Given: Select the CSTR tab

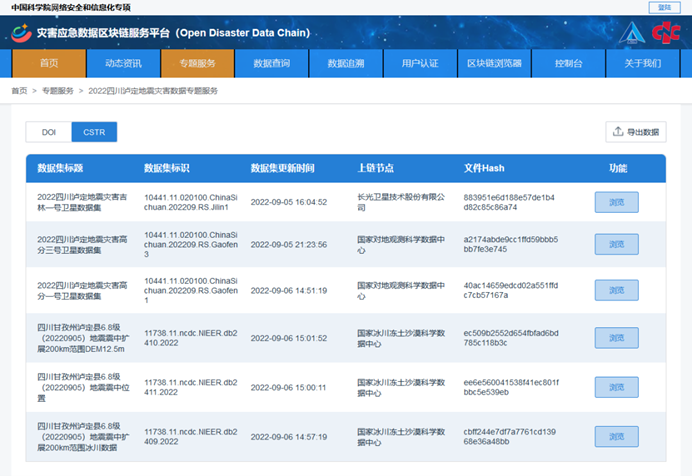Looking at the screenshot, I should [94, 132].
